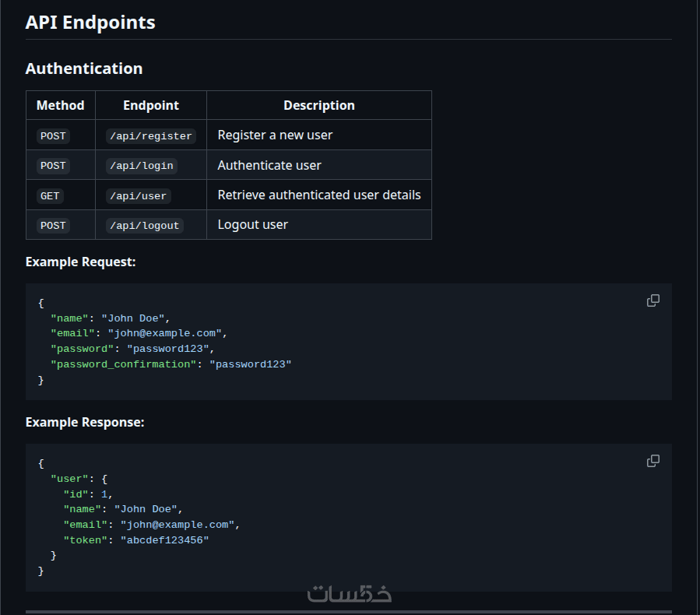Click the Retrieve authenticated user details text
This screenshot has height=615, width=700.
point(318,195)
